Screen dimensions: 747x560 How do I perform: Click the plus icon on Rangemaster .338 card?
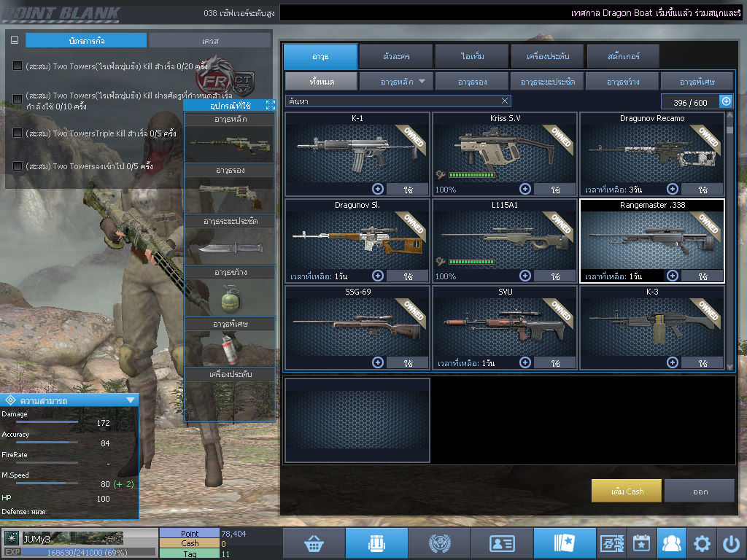672,276
